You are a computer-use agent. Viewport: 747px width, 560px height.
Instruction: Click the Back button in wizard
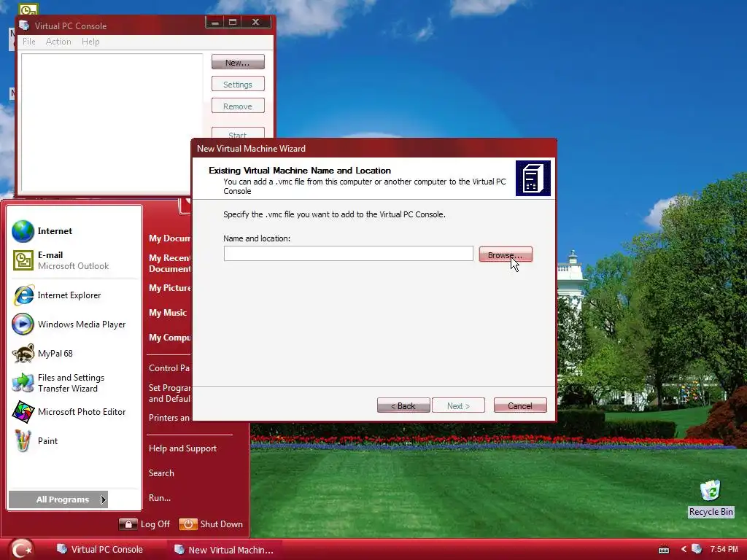(x=403, y=405)
